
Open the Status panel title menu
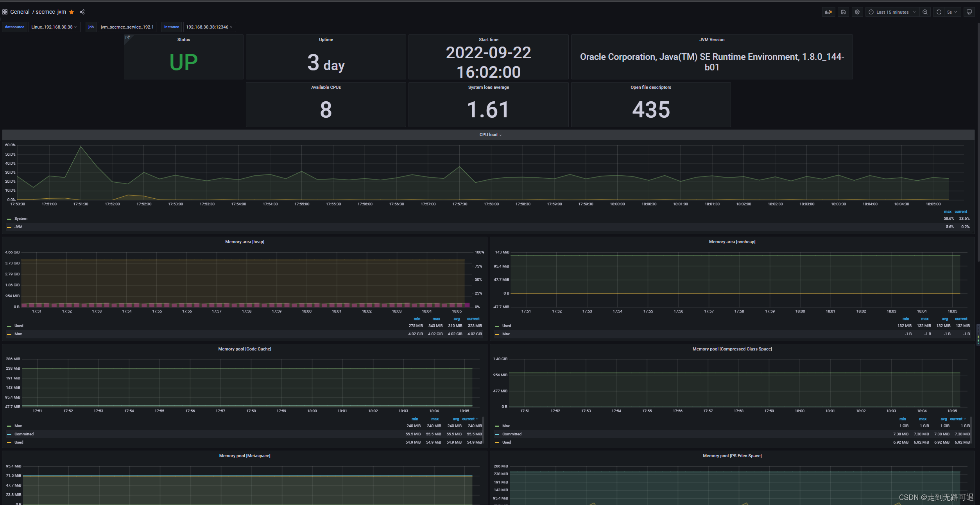pos(183,40)
